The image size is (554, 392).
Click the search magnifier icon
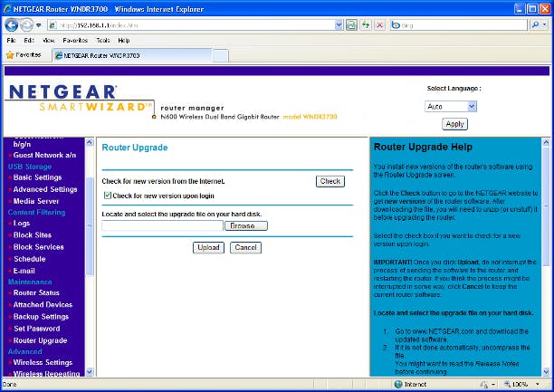point(535,25)
